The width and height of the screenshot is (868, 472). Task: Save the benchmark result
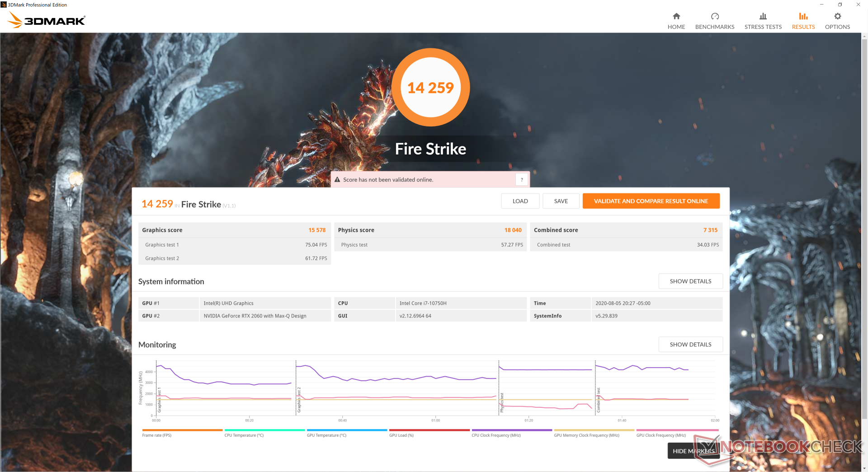pyautogui.click(x=561, y=201)
